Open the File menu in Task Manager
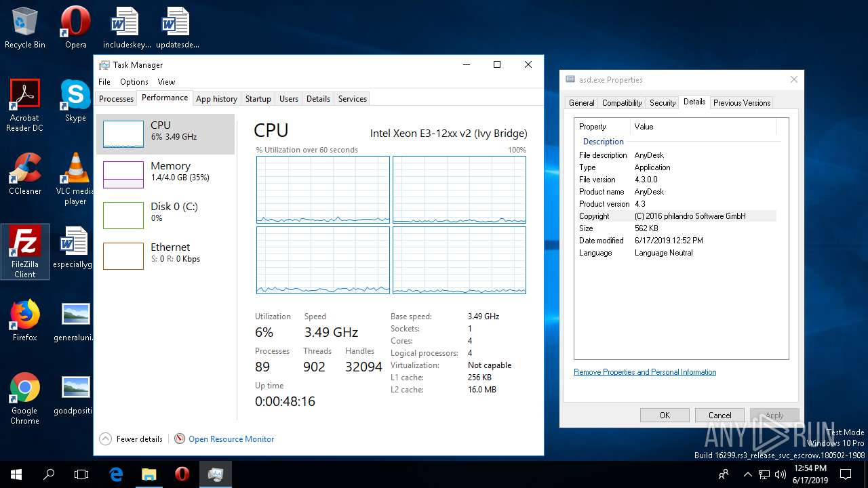 click(x=104, y=82)
